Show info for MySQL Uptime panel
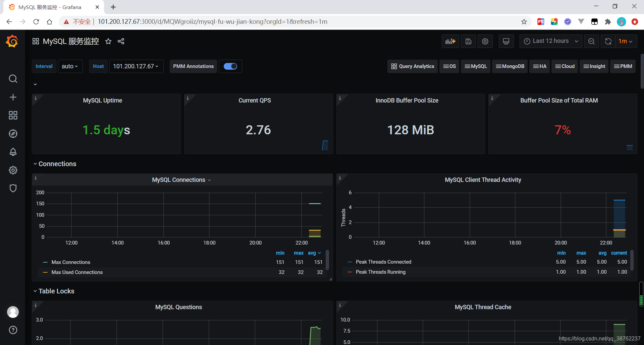This screenshot has height=345, width=644. point(36,98)
